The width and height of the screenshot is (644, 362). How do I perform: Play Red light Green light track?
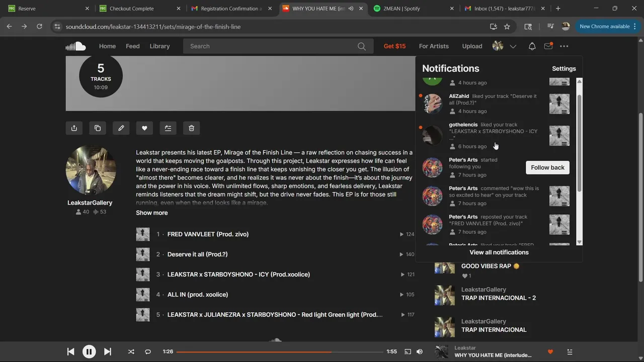click(275, 315)
